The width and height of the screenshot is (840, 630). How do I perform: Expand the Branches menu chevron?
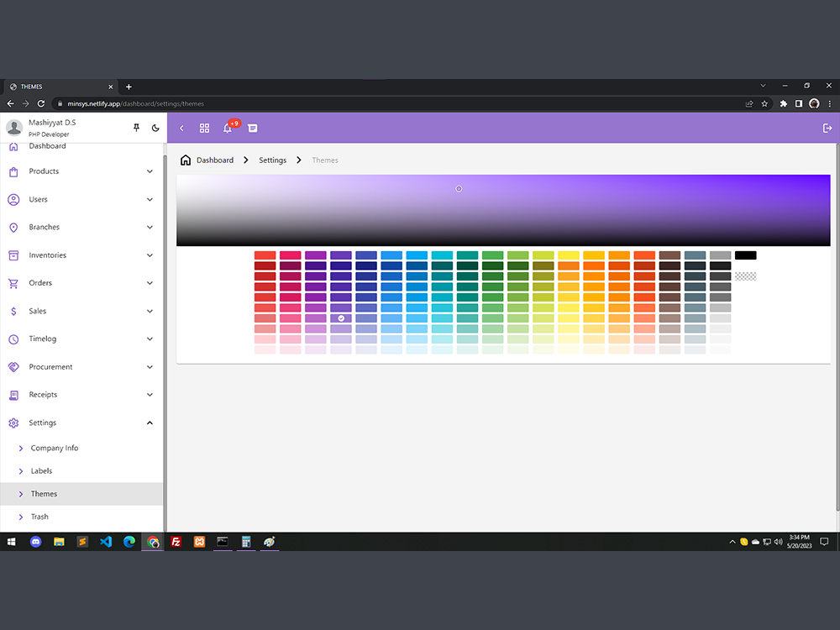click(x=150, y=227)
